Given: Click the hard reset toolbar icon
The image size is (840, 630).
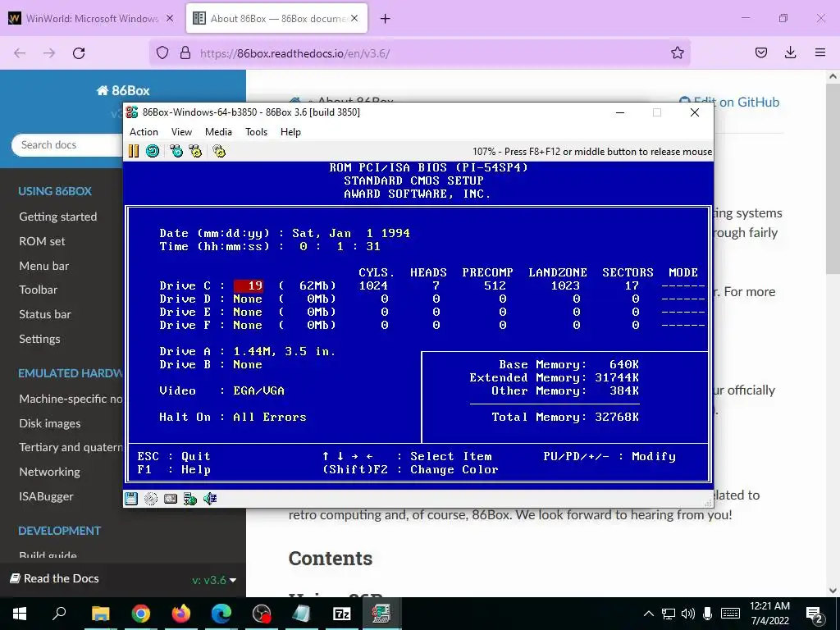Looking at the screenshot, I should point(153,152).
